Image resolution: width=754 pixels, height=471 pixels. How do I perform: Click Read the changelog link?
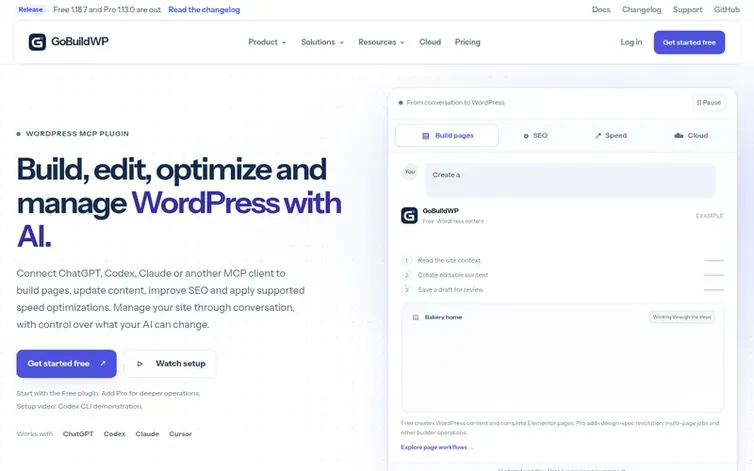[204, 10]
